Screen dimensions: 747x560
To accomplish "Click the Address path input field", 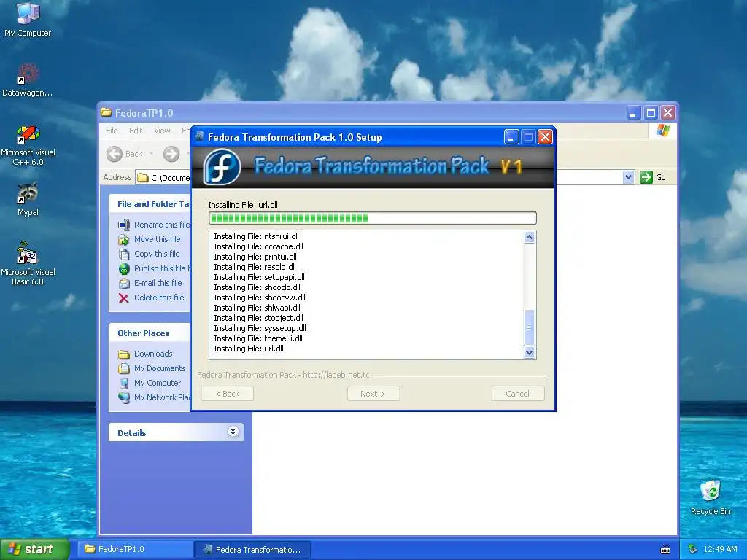I will pyautogui.click(x=163, y=177).
